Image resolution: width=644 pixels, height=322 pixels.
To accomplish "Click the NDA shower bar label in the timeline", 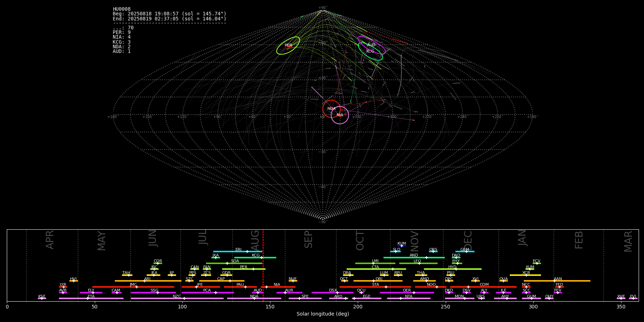I will coord(254,297).
